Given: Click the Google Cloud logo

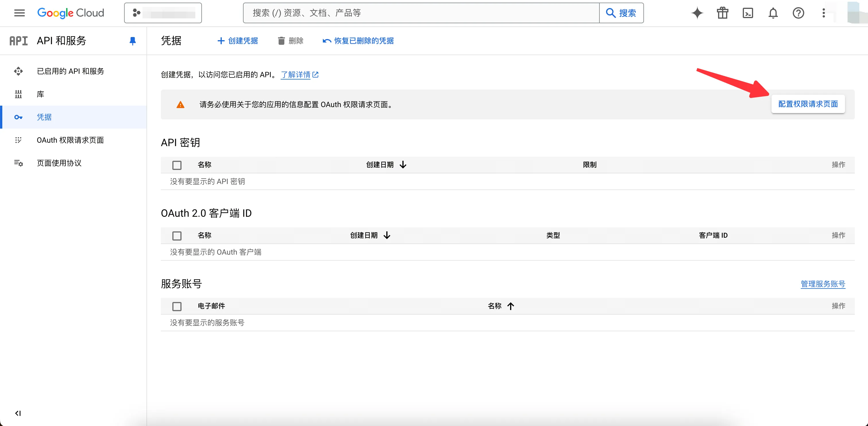Looking at the screenshot, I should 70,13.
